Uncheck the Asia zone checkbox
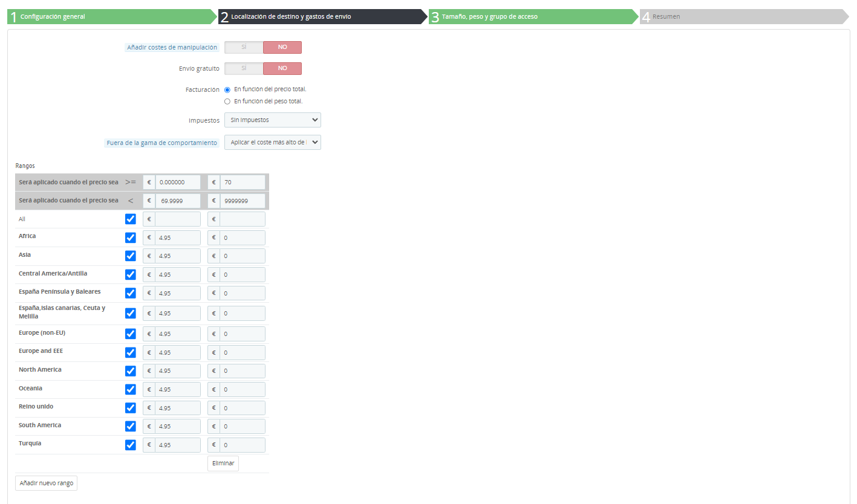This screenshot has width=857, height=504. [130, 256]
